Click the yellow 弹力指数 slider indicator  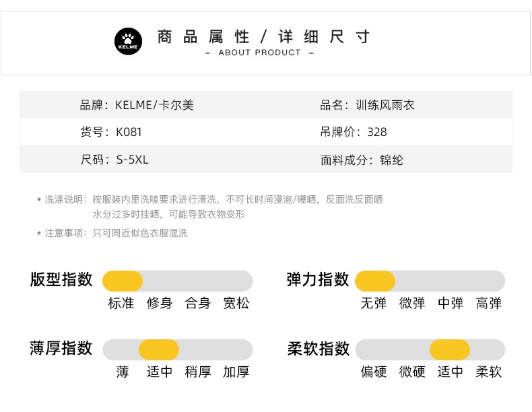pyautogui.click(x=375, y=281)
